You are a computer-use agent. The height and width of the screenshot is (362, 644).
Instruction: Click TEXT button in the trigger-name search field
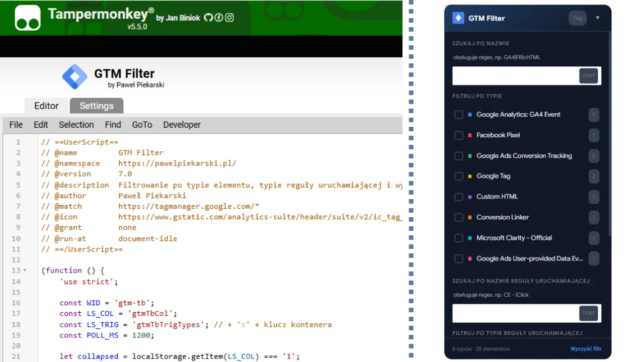[x=589, y=313]
